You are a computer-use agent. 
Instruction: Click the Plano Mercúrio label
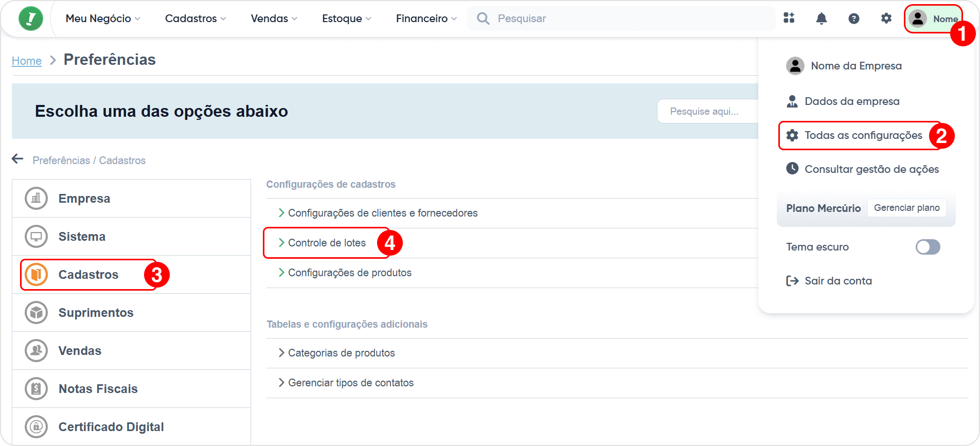coord(823,208)
